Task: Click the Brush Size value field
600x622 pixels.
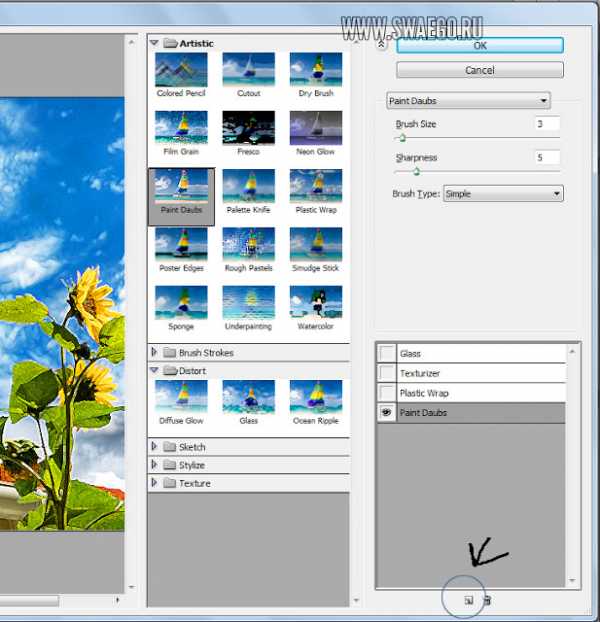Action: pos(548,124)
